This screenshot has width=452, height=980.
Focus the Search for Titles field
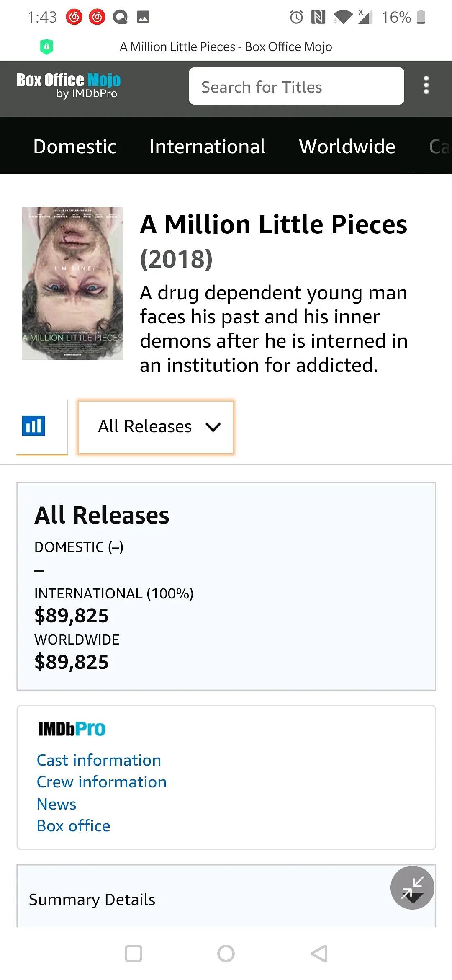click(296, 87)
